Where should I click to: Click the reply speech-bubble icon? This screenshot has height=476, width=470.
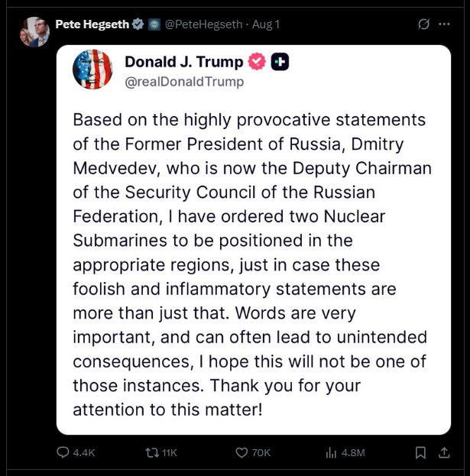(x=64, y=452)
